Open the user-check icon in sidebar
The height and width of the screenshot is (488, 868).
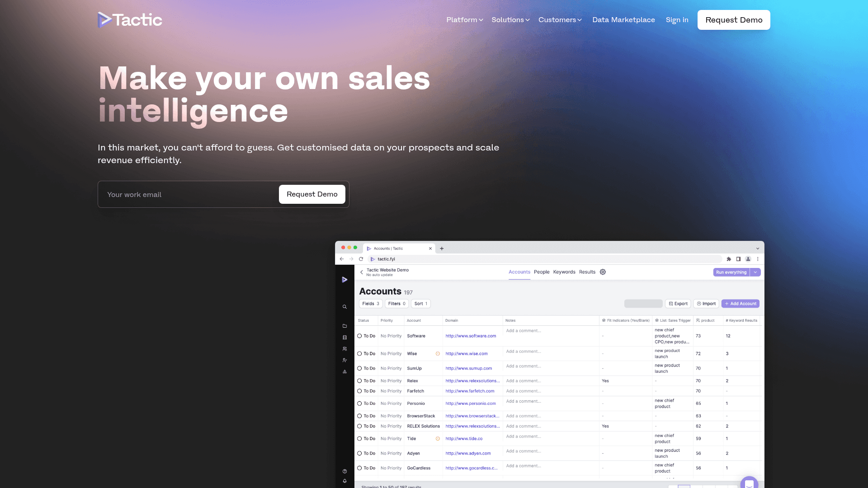point(344,360)
